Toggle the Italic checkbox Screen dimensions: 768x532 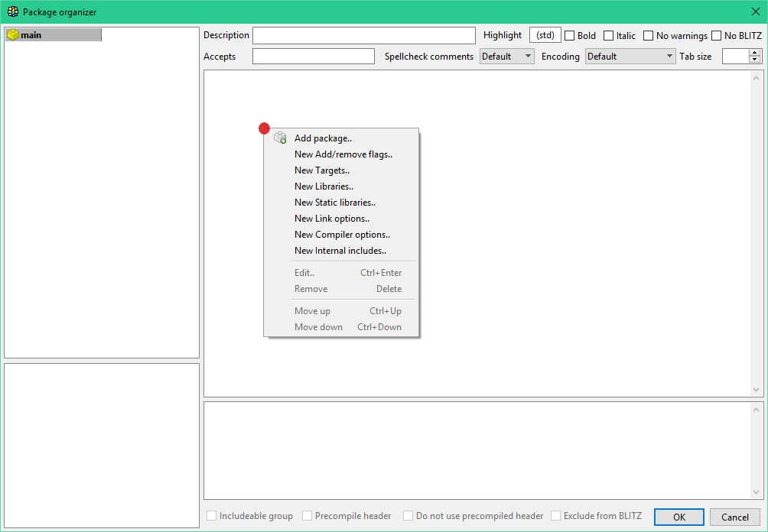pos(609,36)
